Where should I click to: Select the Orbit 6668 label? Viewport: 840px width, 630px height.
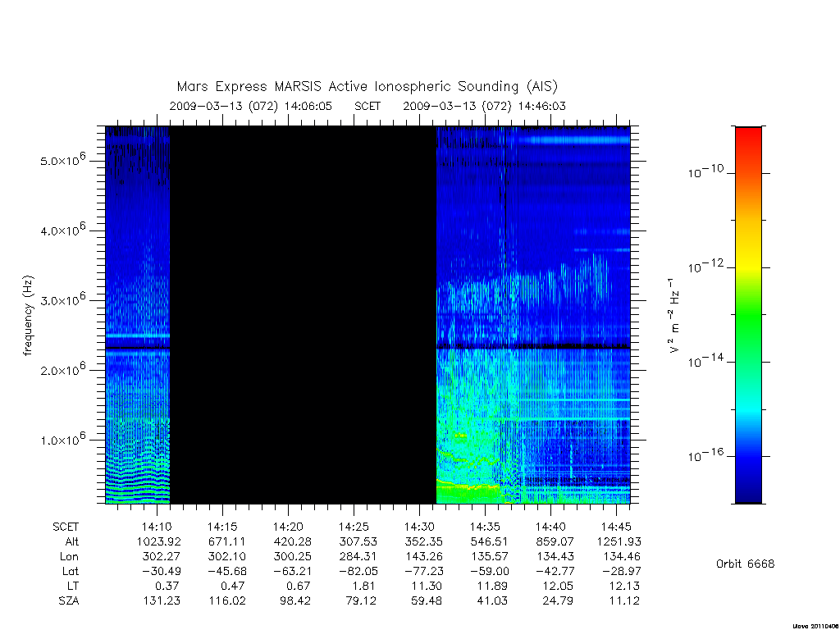click(x=745, y=564)
